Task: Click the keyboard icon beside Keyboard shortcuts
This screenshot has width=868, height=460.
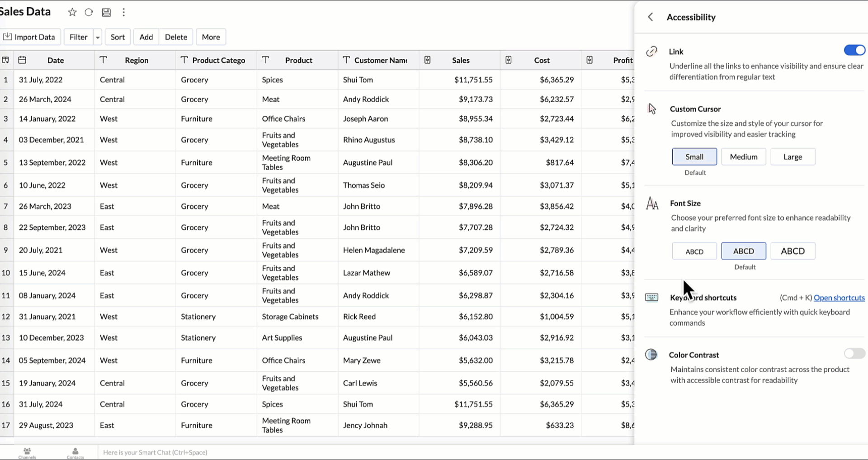Action: click(651, 297)
